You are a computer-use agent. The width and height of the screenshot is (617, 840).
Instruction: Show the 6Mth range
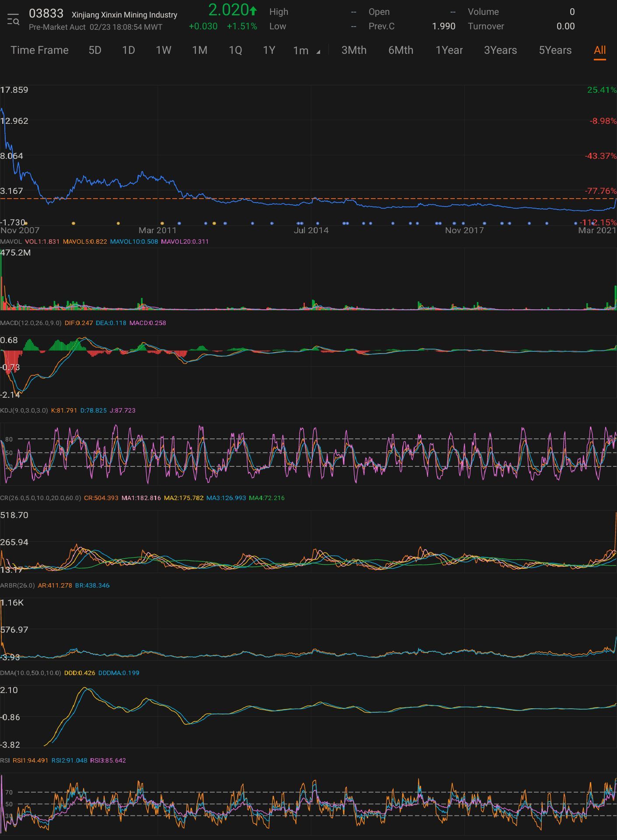[401, 50]
